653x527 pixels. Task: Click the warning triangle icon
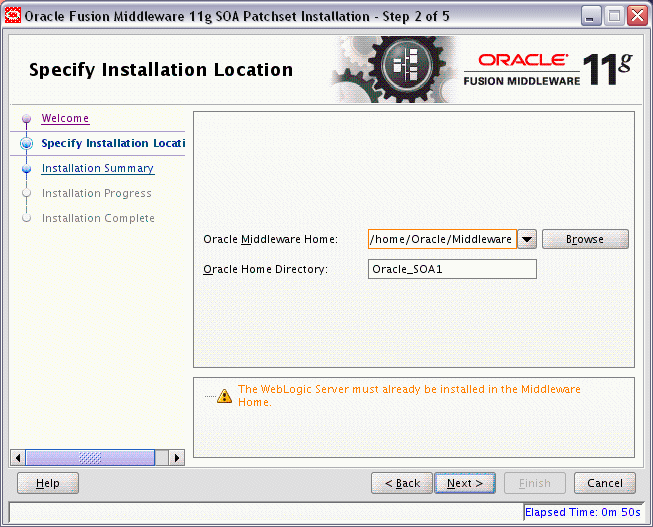point(224,396)
